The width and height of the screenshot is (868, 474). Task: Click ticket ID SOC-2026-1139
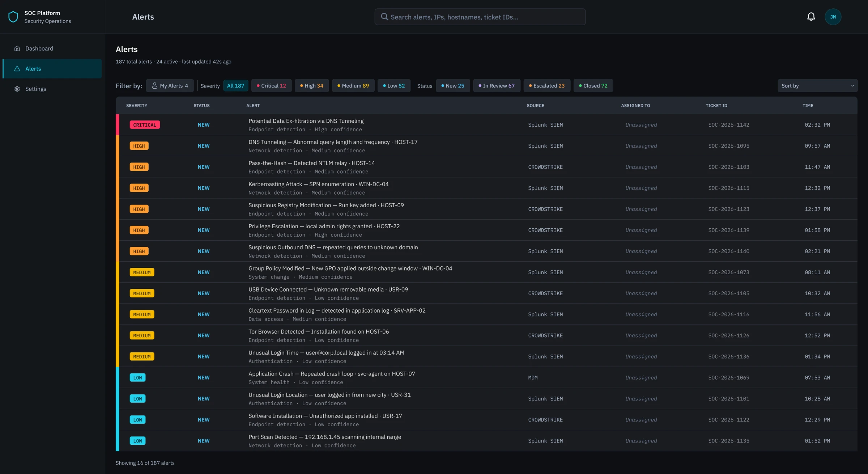click(728, 230)
